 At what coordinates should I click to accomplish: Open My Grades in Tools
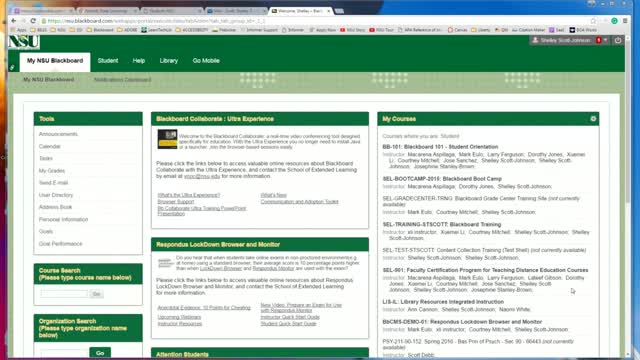point(52,171)
